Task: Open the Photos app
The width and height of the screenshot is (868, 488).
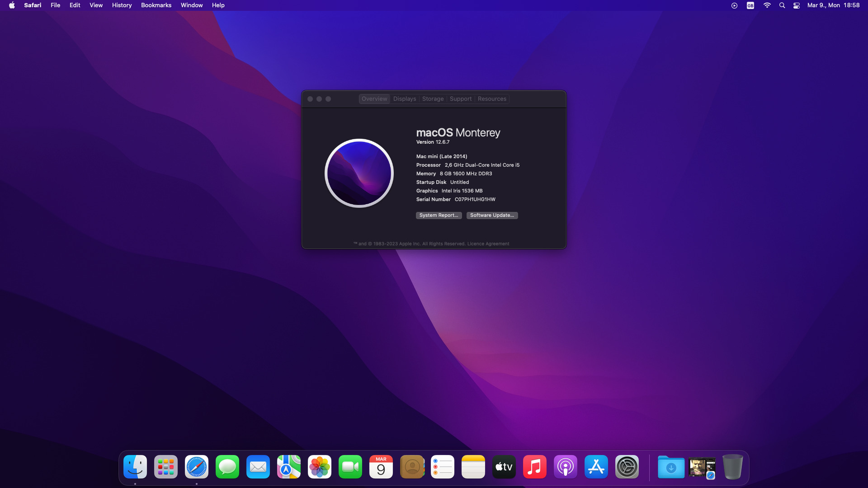Action: pos(319,467)
